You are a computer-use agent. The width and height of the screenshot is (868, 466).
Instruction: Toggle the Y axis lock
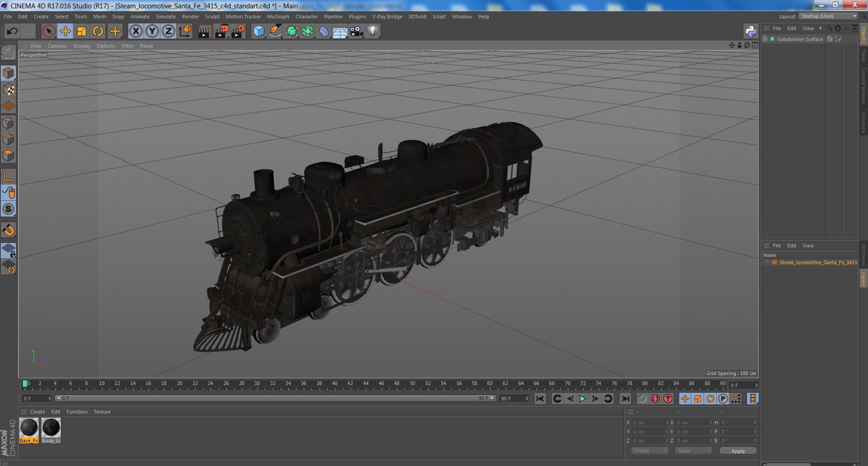[152, 31]
